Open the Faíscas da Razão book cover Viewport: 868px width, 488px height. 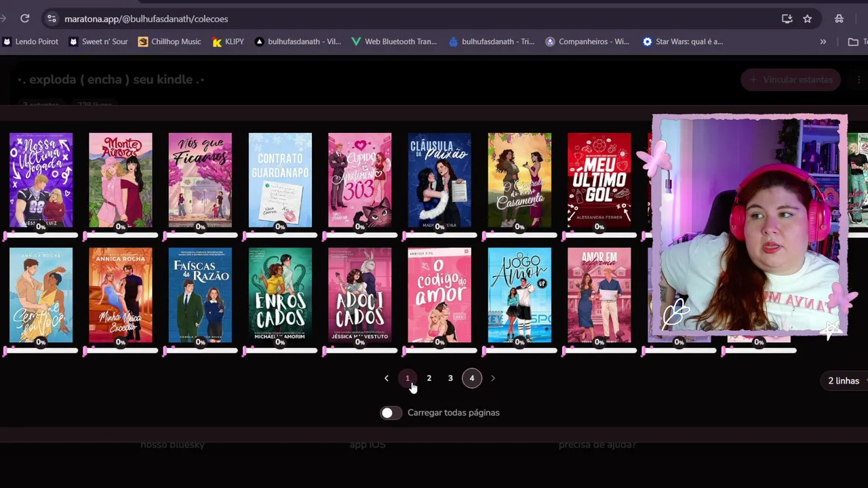200,295
